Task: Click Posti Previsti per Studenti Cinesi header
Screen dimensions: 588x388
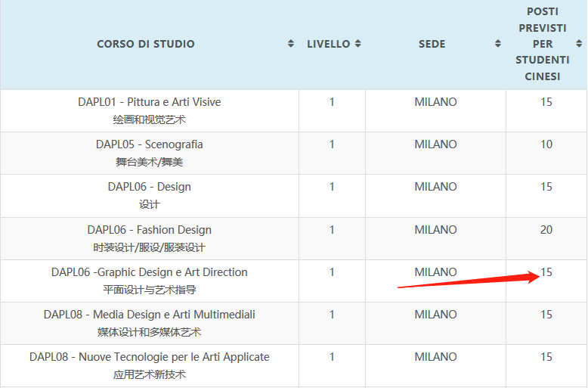Action: 542,44
